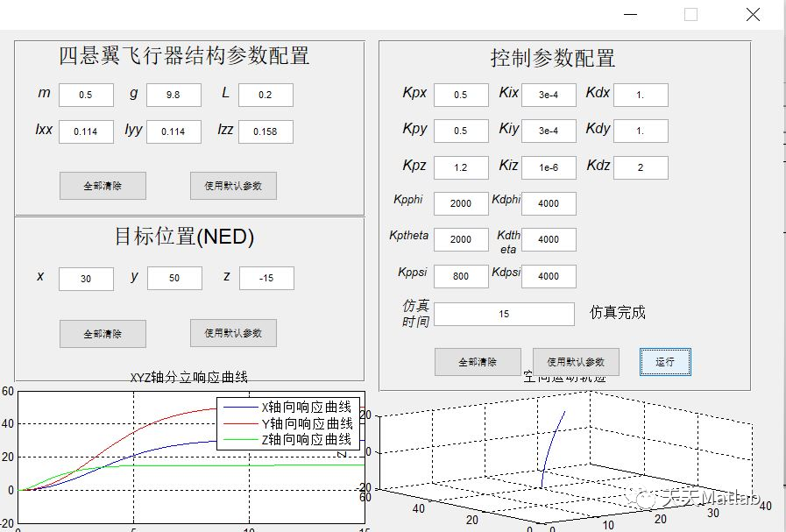Clear all control parameters

click(x=478, y=362)
